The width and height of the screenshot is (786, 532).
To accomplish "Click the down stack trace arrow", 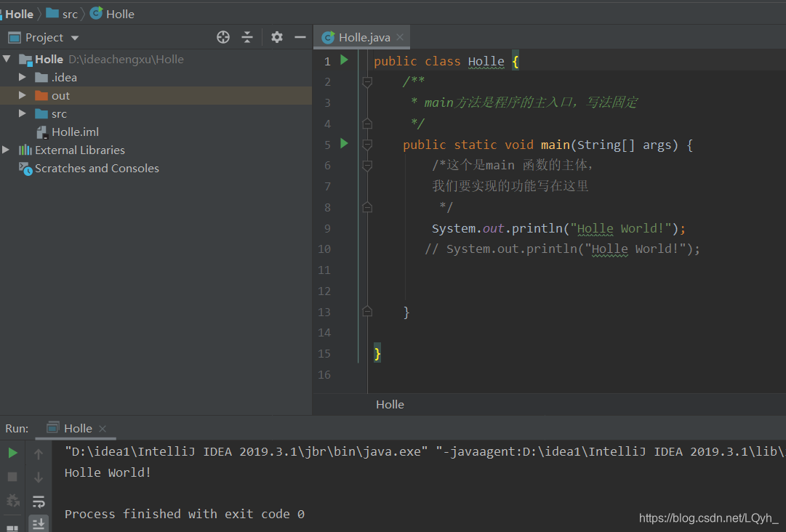I will [39, 477].
